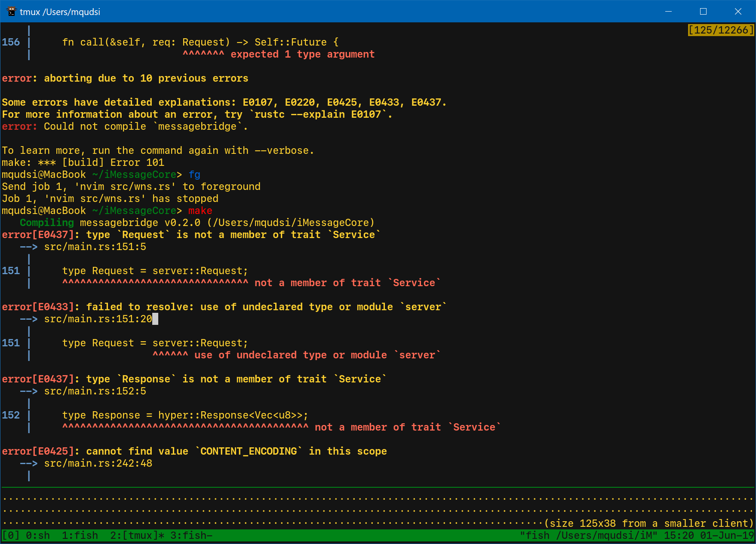Viewport: 756px width, 544px height.
Task: Click the path src/main.rs:242:48
Action: coord(98,463)
